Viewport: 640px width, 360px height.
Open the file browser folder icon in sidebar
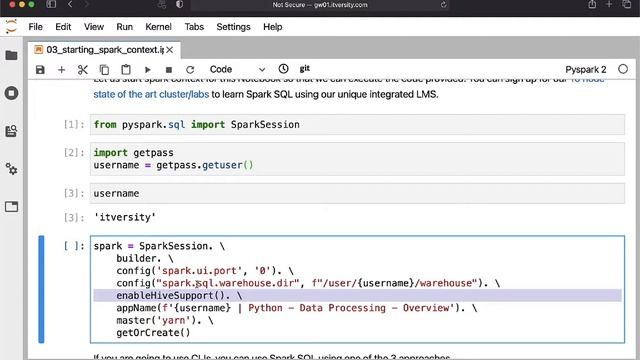11,55
